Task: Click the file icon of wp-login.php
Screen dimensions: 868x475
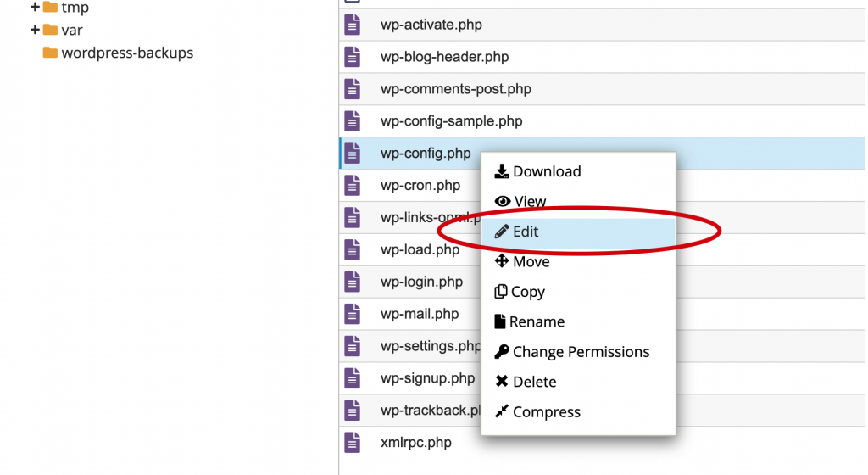Action: (x=352, y=282)
